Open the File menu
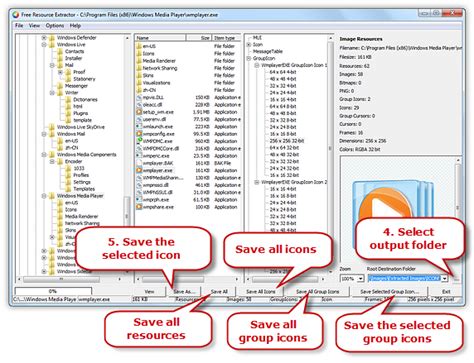Viewport: 474px width, 363px height. pyautogui.click(x=19, y=26)
